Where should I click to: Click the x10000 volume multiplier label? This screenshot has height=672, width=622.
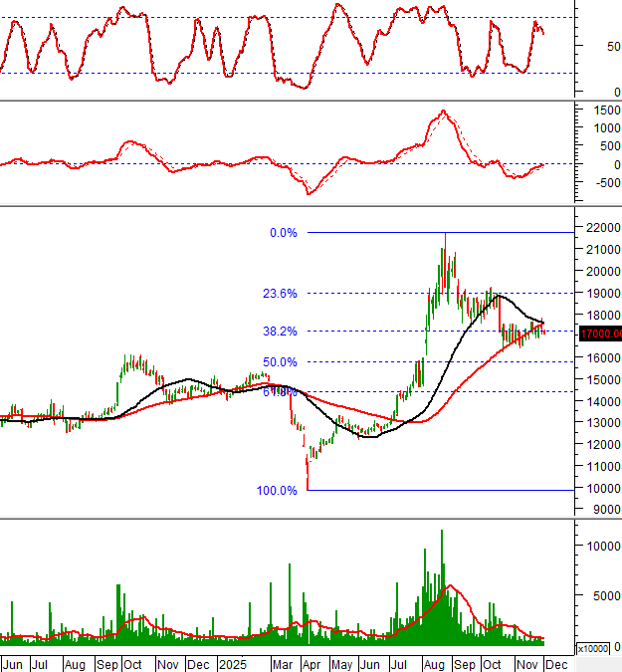tap(595, 648)
